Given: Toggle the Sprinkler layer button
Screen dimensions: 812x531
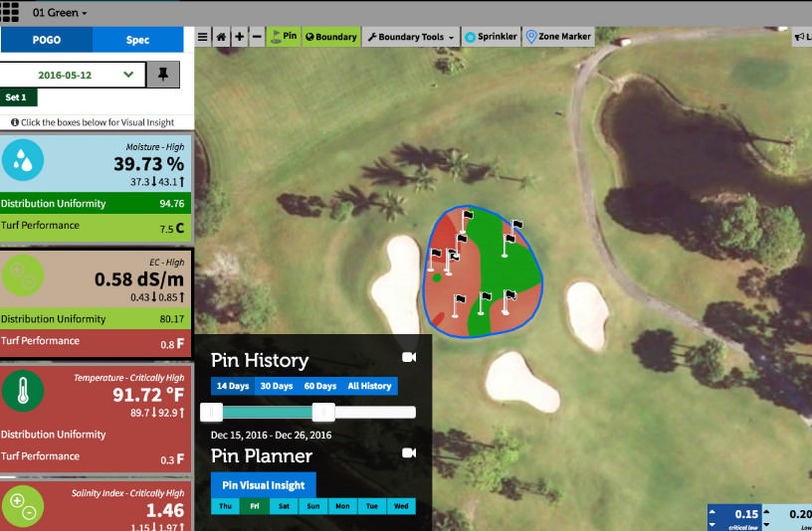Looking at the screenshot, I should point(491,37).
